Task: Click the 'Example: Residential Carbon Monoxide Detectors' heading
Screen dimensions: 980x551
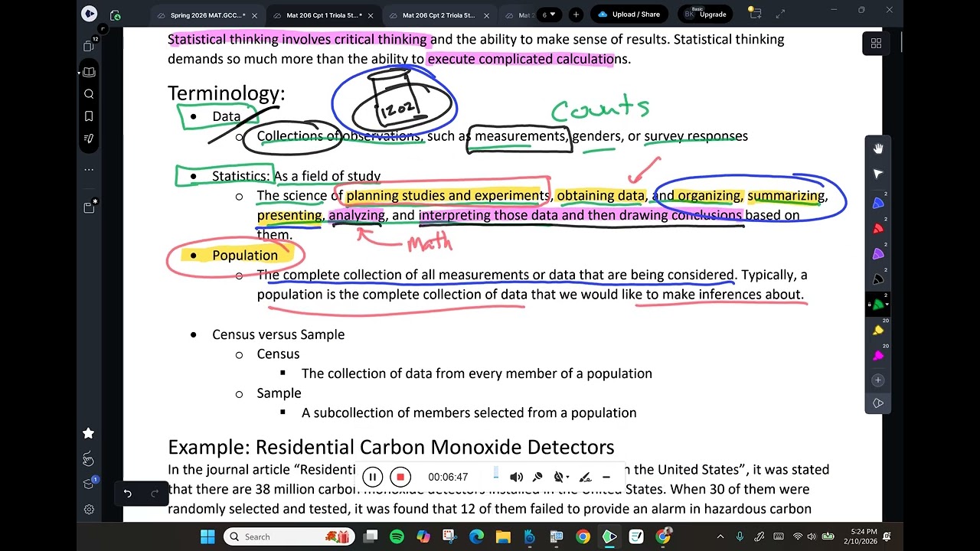Action: pos(390,447)
